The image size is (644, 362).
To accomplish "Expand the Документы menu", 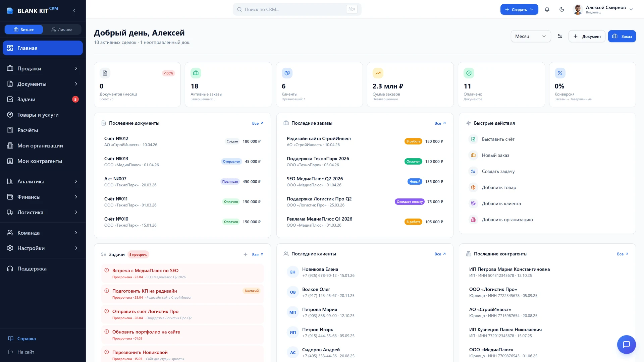I will coord(43,84).
